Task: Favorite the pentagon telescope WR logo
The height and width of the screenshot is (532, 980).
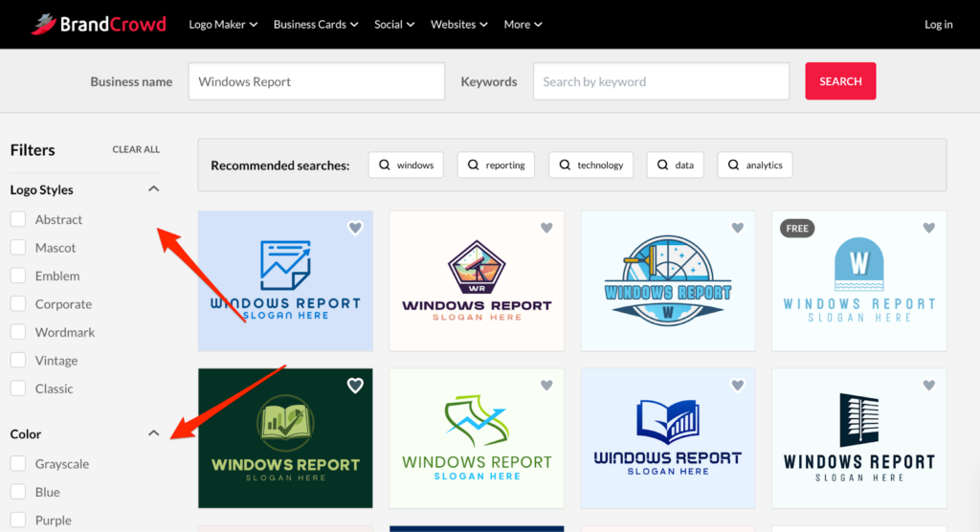Action: coord(546,228)
